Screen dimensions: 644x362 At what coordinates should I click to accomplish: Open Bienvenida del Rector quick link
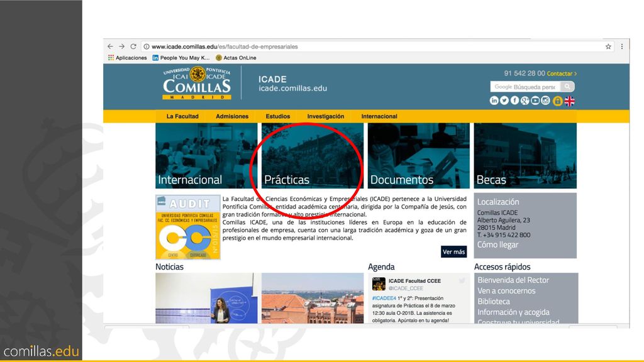click(513, 280)
